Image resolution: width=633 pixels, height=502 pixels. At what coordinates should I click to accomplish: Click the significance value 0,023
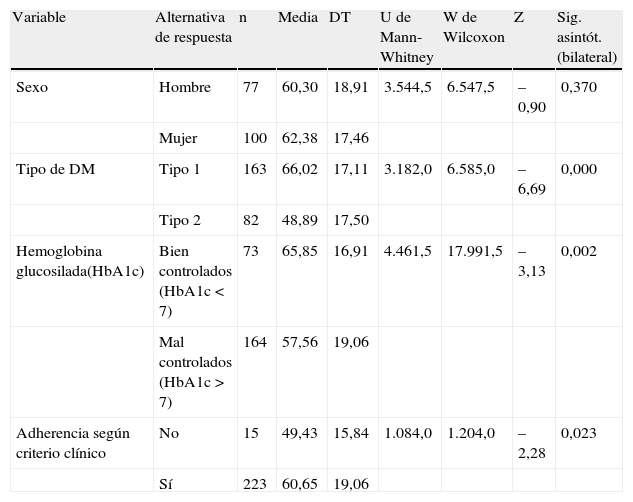[579, 433]
